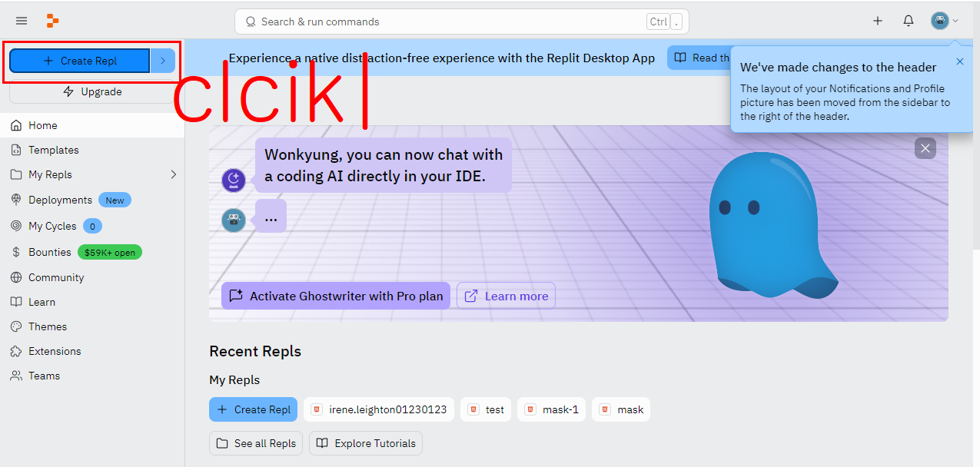Expand arrow next to Create Repl
Viewport: 980px width, 467px height.
coord(163,61)
